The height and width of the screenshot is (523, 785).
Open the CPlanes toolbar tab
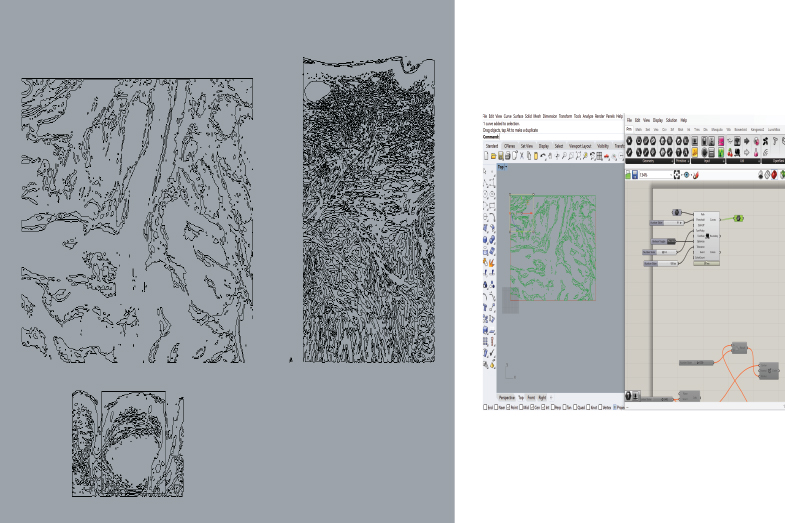(509, 146)
